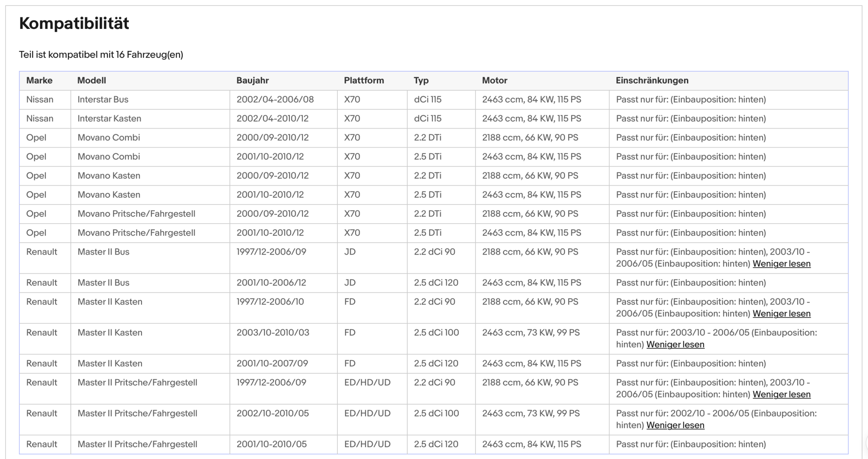Screen dimensions: 868x459
Task: Collapse restrictions for Master II Pritsche 2.5 dCi 100
Action: click(x=675, y=425)
